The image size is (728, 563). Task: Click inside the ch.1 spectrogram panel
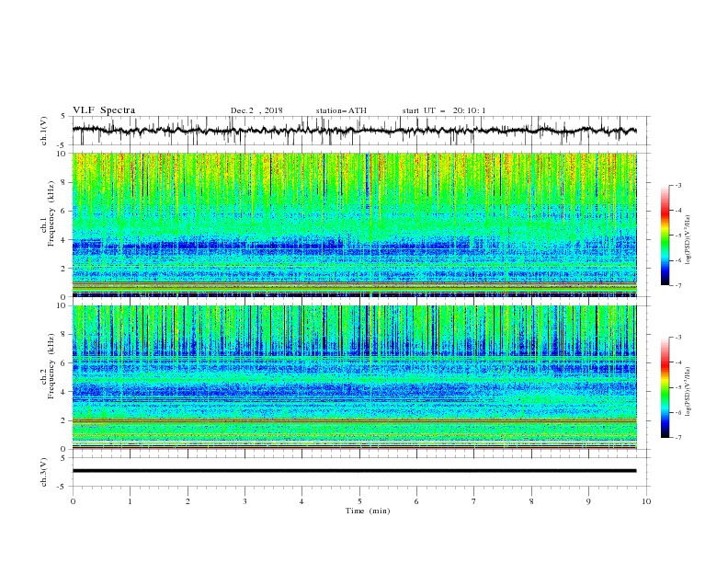click(354, 224)
